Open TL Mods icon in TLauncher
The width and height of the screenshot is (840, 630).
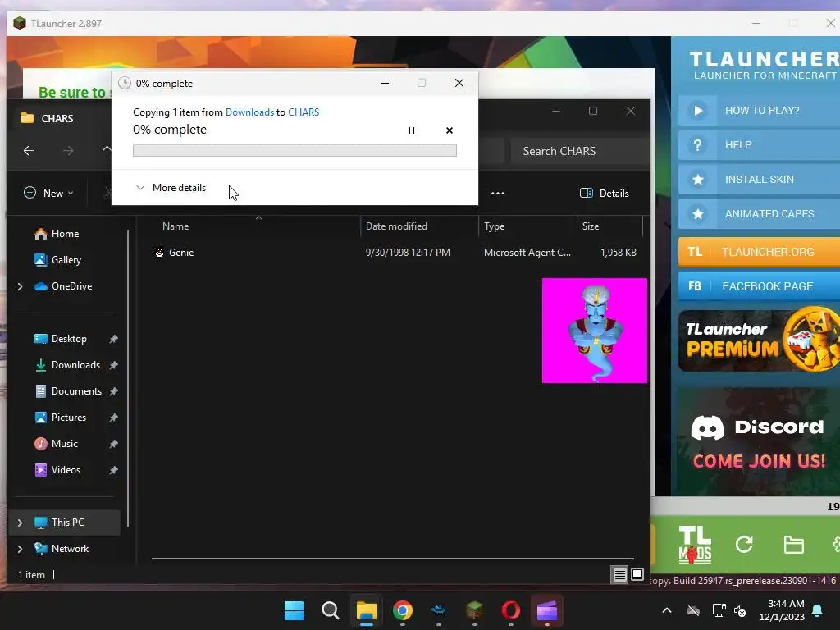coord(695,545)
